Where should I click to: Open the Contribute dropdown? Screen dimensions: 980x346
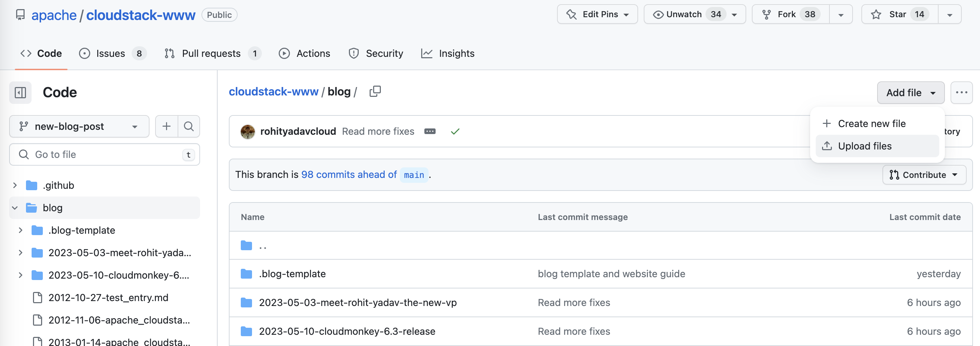924,175
